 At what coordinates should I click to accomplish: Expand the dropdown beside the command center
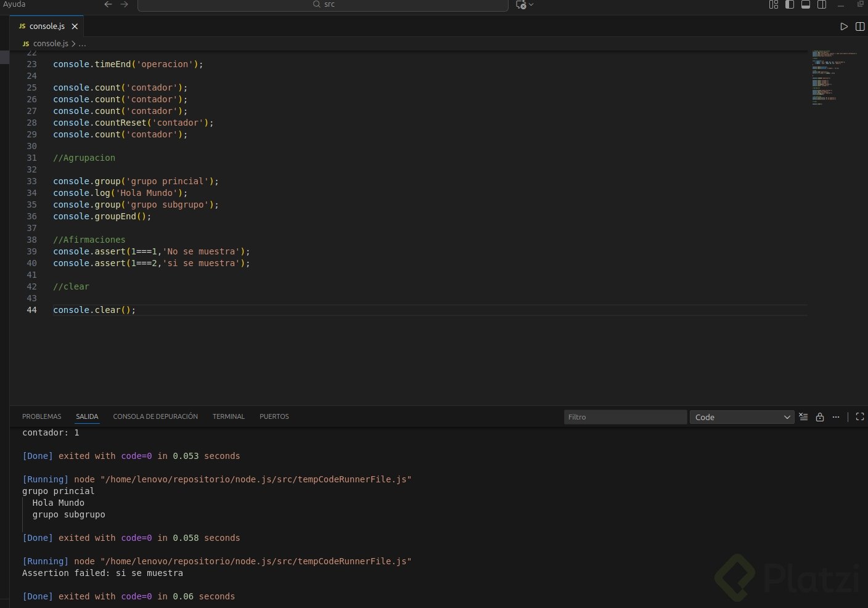[x=531, y=5]
